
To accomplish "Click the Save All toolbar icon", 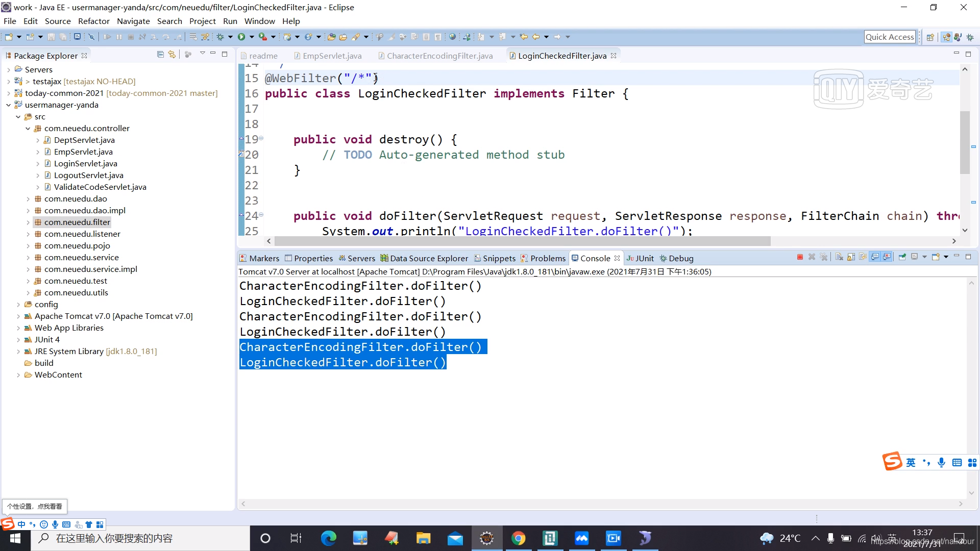I will coord(63,37).
